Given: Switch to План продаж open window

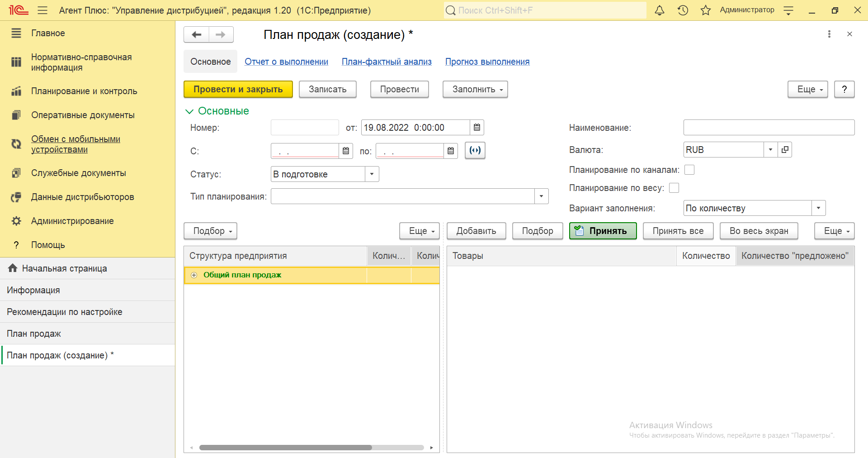Looking at the screenshot, I should pyautogui.click(x=88, y=334).
